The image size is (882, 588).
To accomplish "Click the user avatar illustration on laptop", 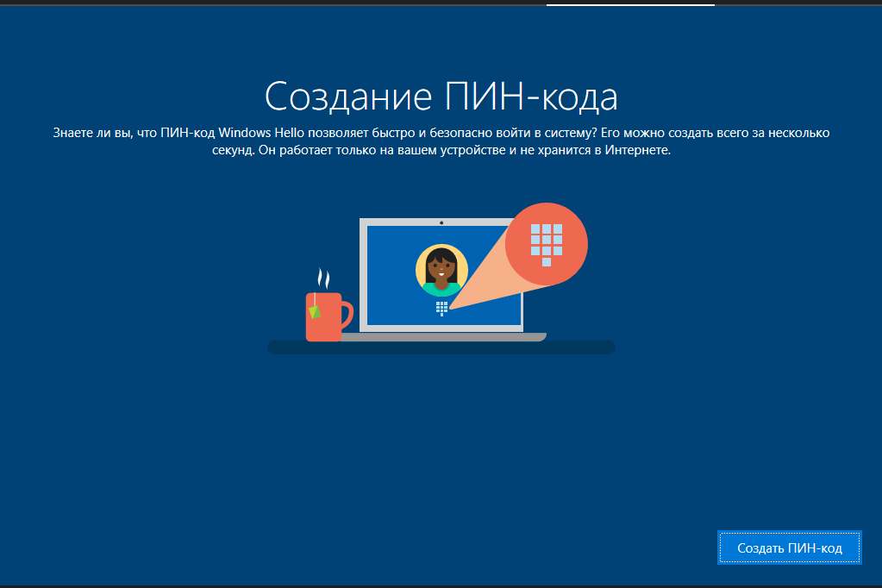I will pos(441,270).
